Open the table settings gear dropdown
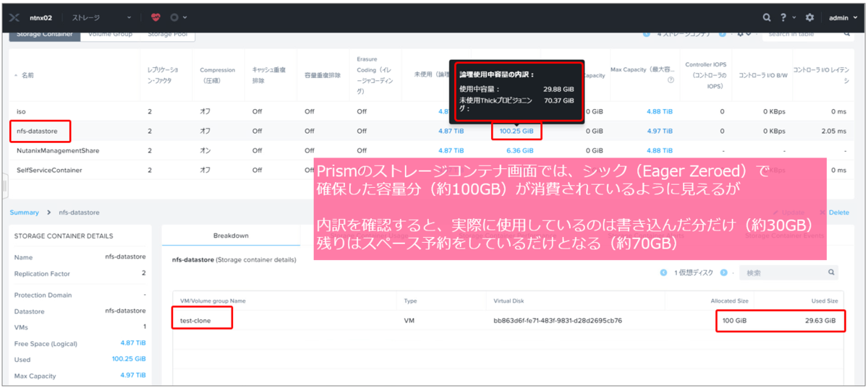The image size is (868, 388). coord(743,34)
